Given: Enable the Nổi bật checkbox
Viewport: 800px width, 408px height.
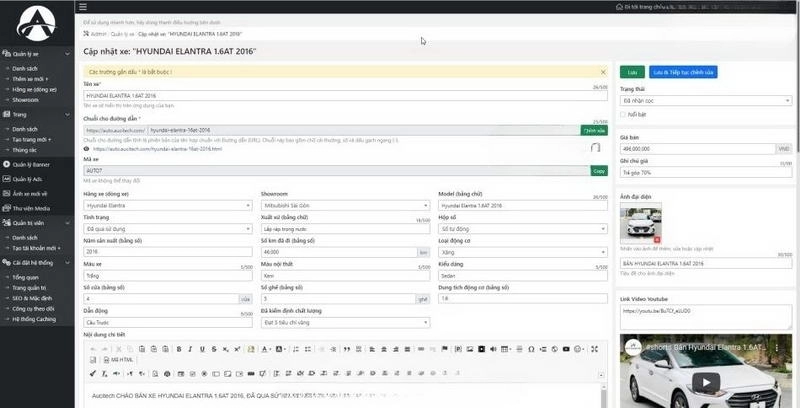Looking at the screenshot, I should [624, 115].
